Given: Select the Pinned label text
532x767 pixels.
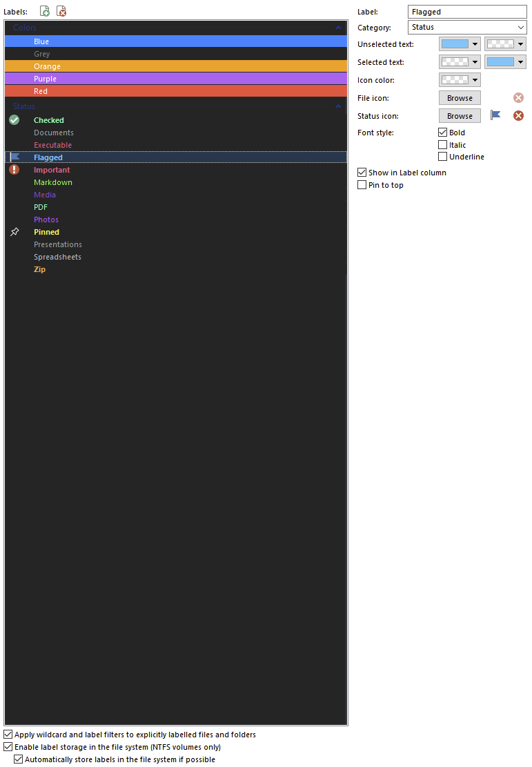Looking at the screenshot, I should coord(46,232).
